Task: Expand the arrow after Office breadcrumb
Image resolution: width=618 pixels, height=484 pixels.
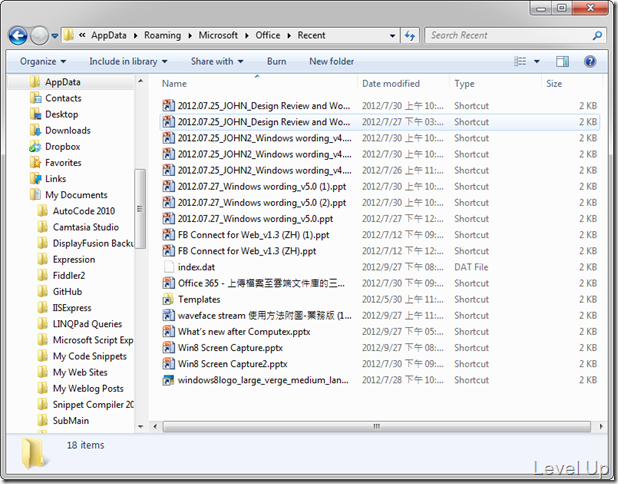Action: coord(289,36)
